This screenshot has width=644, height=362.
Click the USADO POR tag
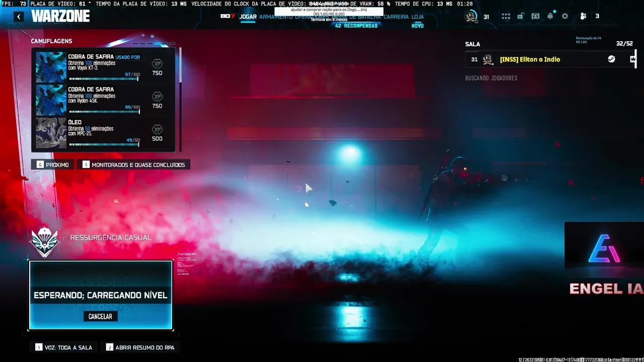tap(128, 57)
